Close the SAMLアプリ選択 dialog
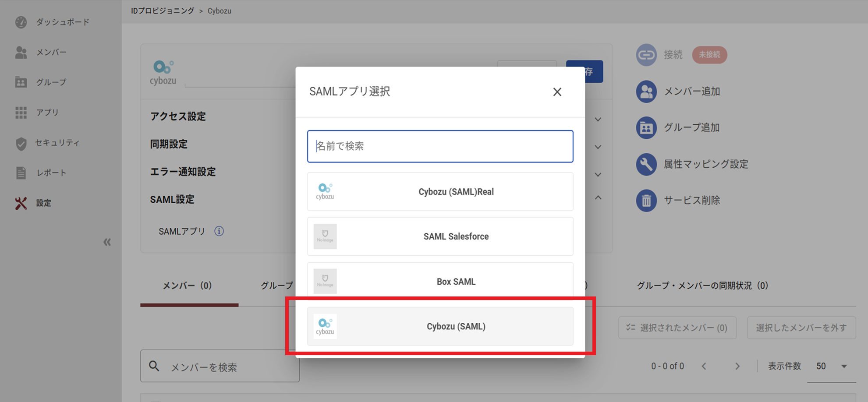Screen dimensions: 868x402 [557, 92]
